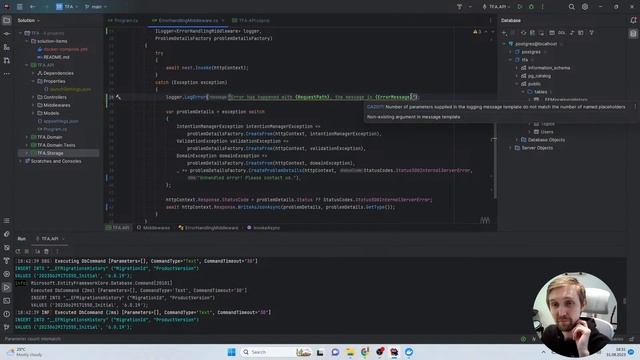
Task: Click the Middlewares breadcrumb
Action: [x=153, y=228]
